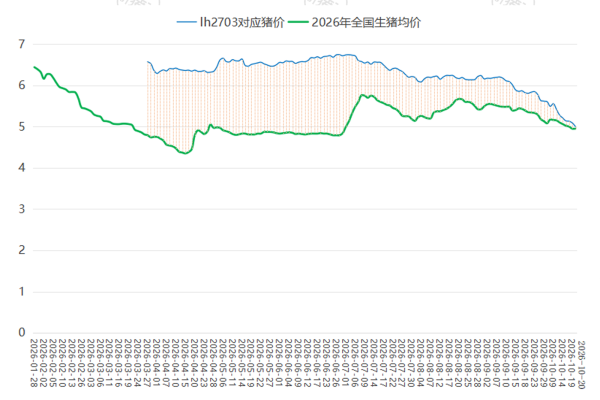Select y-axis label 3
Viewport: 600px width, 400px height.
tap(22, 209)
